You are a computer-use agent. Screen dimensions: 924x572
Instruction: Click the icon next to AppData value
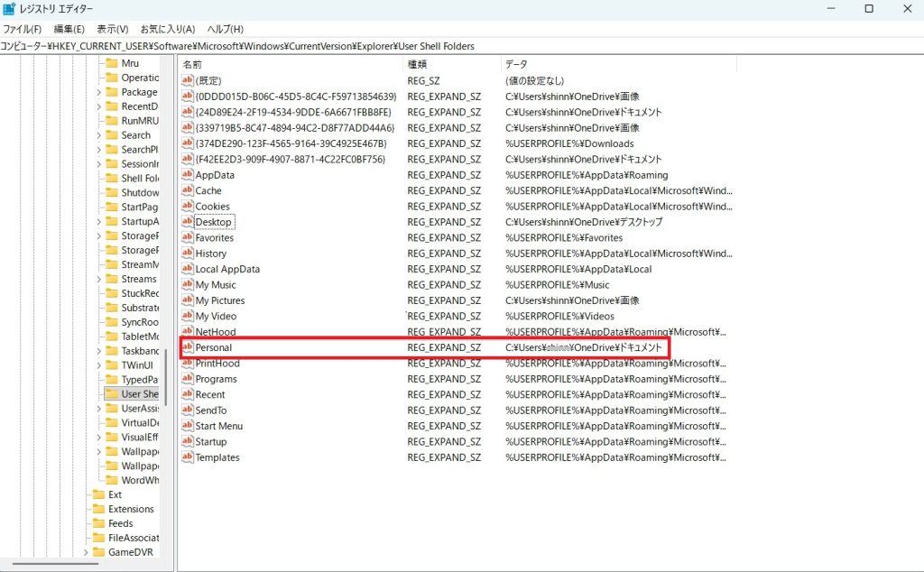[x=188, y=175]
